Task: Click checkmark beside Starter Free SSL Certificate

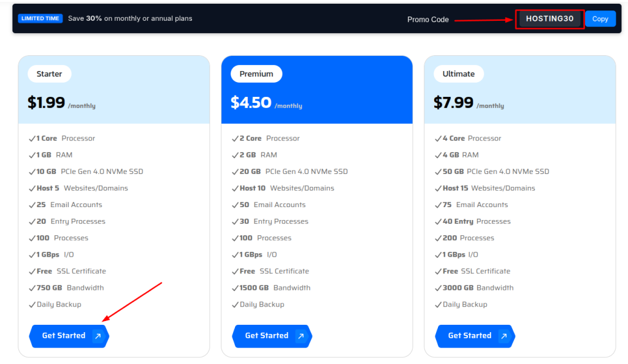Action: (32, 271)
